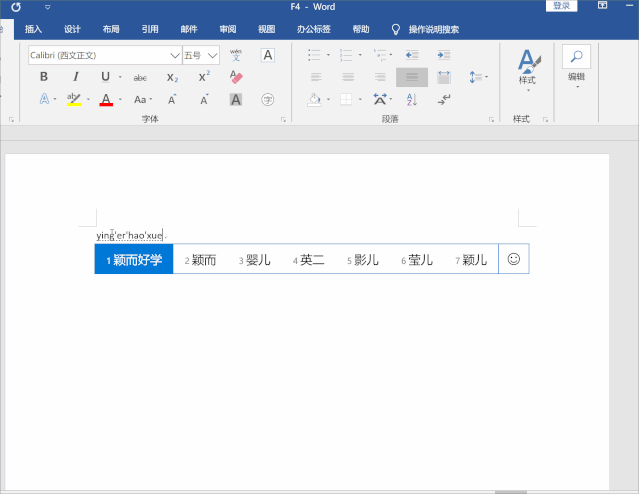Click the phonetic guide (wén) icon
The height and width of the screenshot is (494, 639).
pyautogui.click(x=236, y=55)
